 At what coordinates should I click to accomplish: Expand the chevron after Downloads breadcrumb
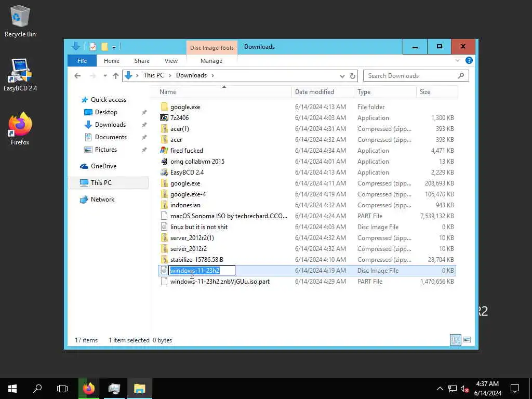[x=212, y=75]
